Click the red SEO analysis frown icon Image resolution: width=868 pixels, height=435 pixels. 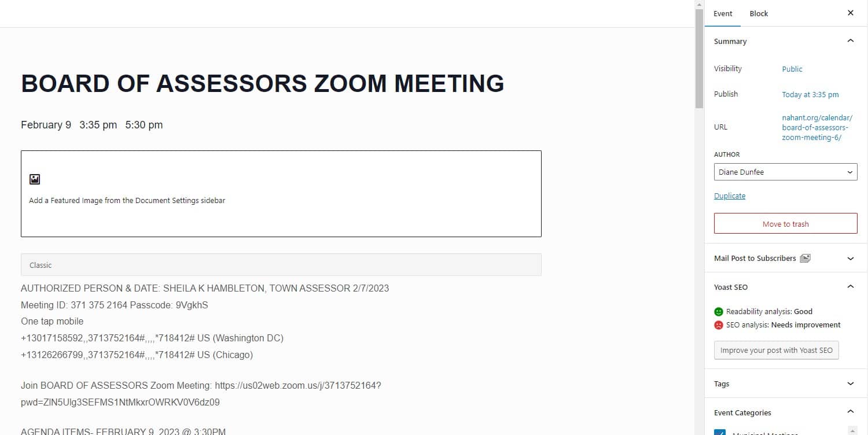coord(719,325)
